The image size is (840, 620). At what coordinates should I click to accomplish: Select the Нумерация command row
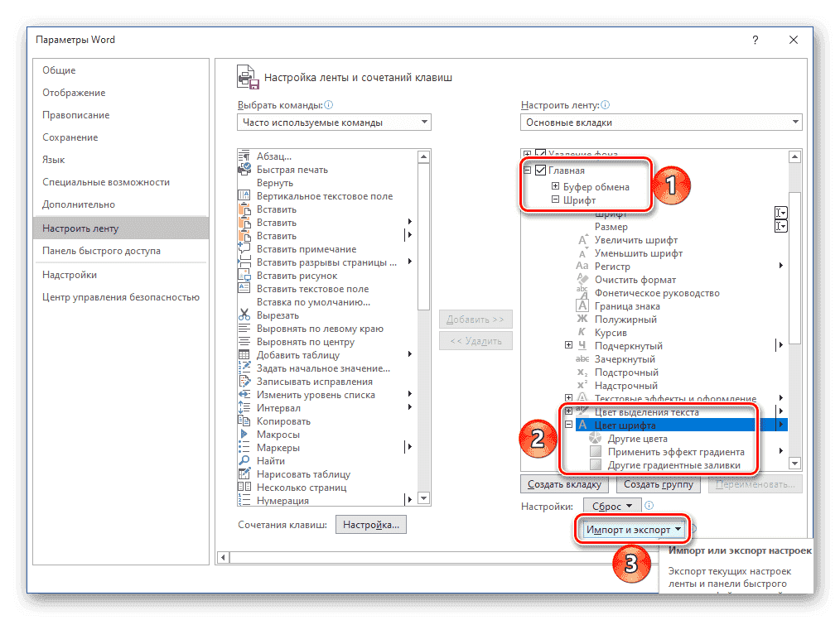[x=282, y=501]
